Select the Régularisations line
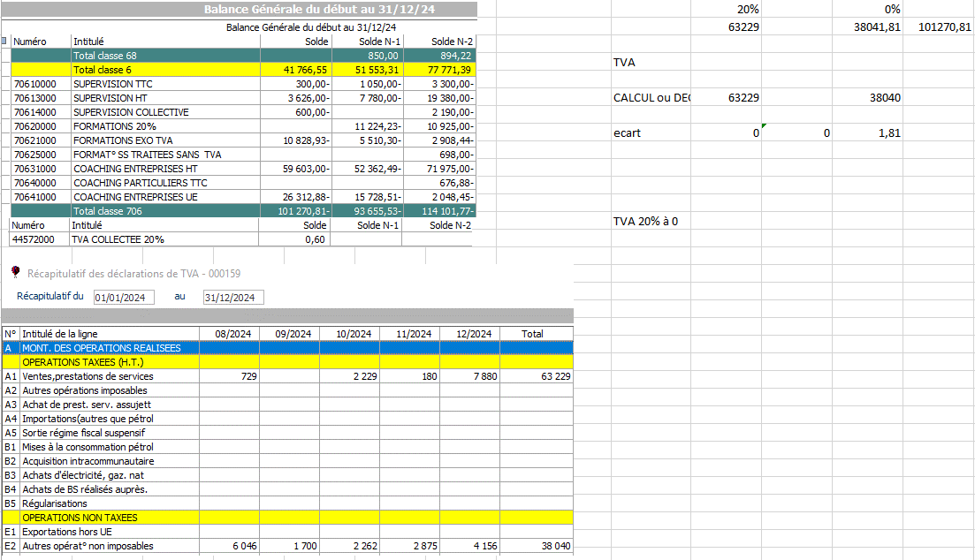Image resolution: width=975 pixels, height=560 pixels. click(287, 503)
